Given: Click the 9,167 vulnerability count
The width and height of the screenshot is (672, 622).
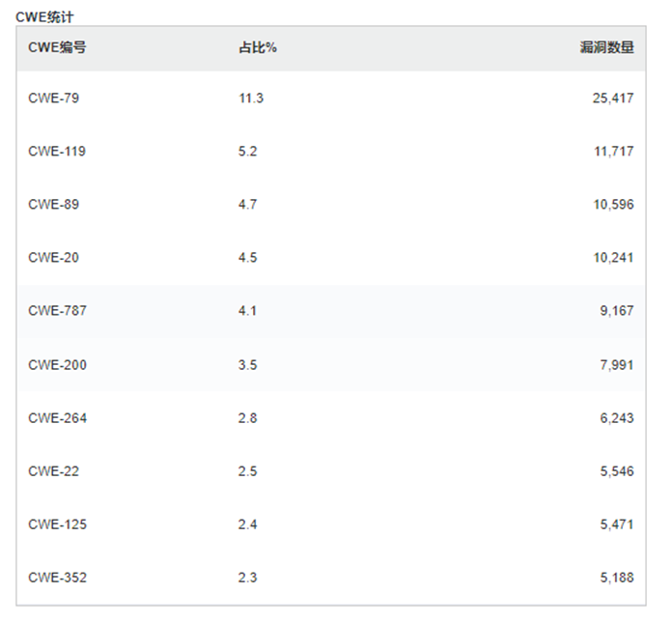Looking at the screenshot, I should [x=616, y=311].
